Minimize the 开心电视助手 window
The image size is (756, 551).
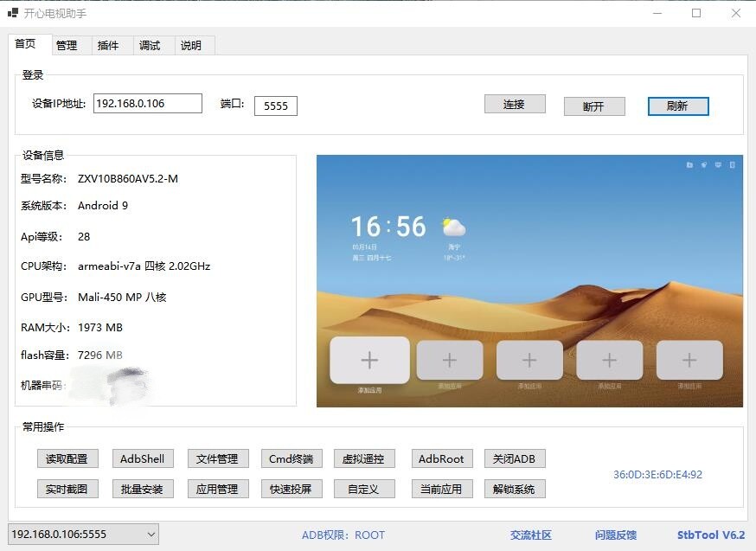(x=657, y=13)
